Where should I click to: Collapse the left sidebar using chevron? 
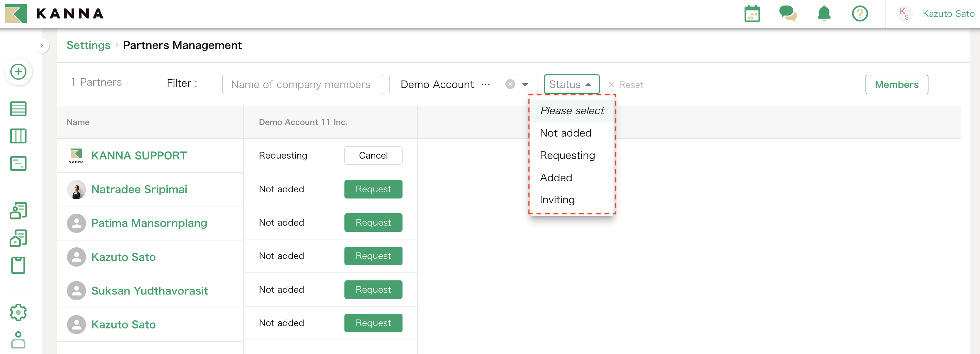click(42, 45)
